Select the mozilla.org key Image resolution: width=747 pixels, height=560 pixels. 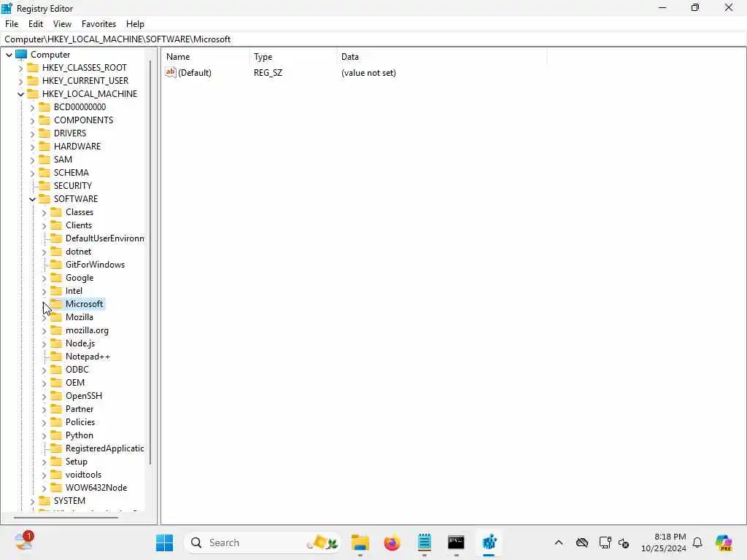(88, 330)
